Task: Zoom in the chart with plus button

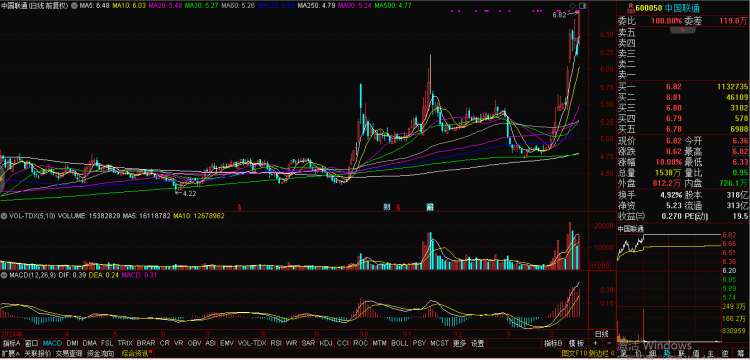Action: (x=595, y=343)
